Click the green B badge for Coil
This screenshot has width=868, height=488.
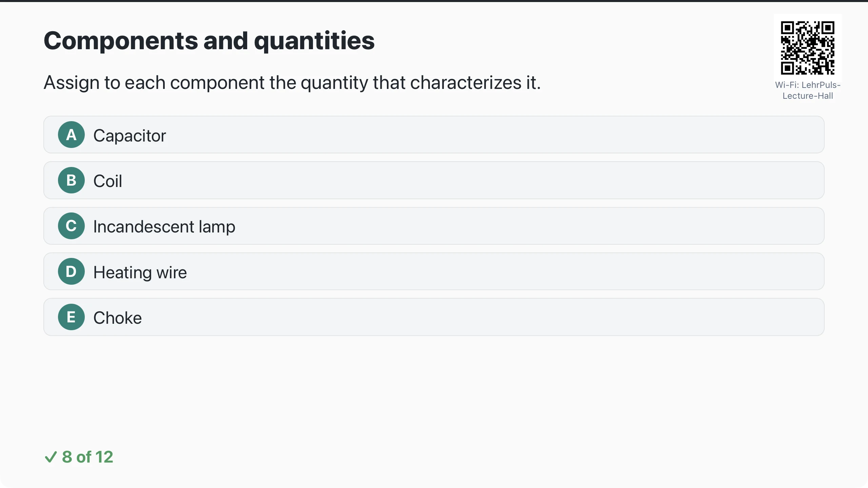point(71,180)
